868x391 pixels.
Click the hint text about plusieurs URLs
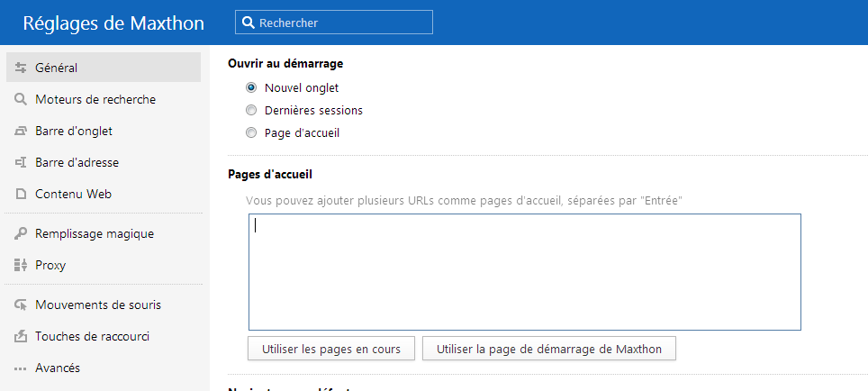pos(464,201)
